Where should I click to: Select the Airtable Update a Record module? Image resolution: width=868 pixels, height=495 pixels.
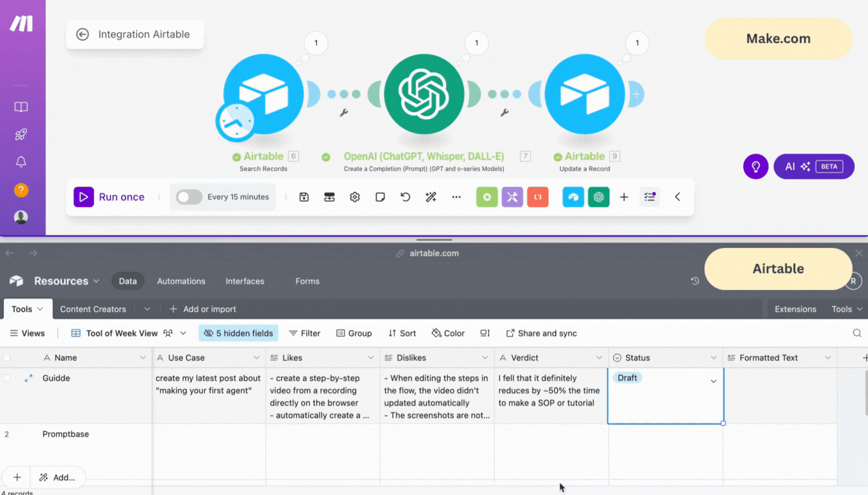coord(584,94)
